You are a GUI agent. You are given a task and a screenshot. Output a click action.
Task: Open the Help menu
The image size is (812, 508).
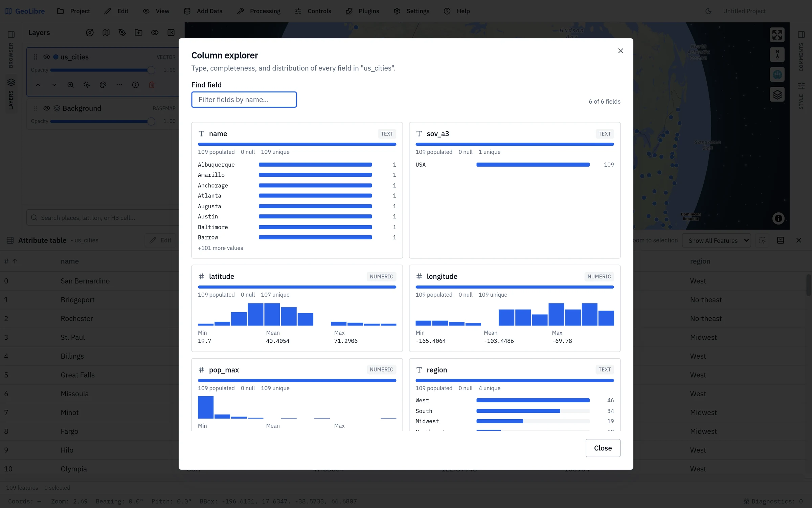pos(457,11)
